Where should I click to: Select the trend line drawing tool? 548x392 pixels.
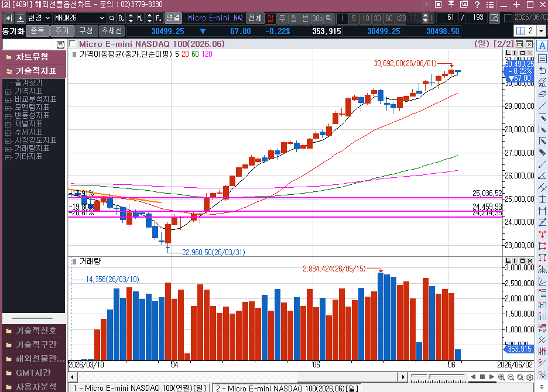[x=542, y=106]
